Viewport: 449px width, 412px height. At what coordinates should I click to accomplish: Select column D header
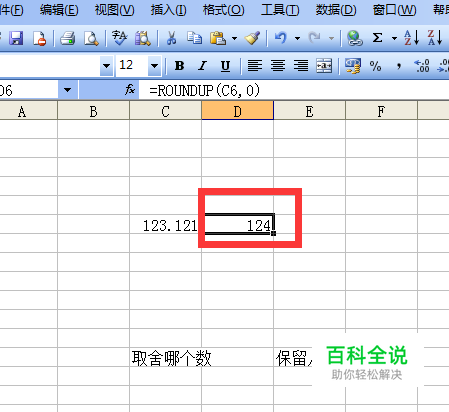point(238,111)
